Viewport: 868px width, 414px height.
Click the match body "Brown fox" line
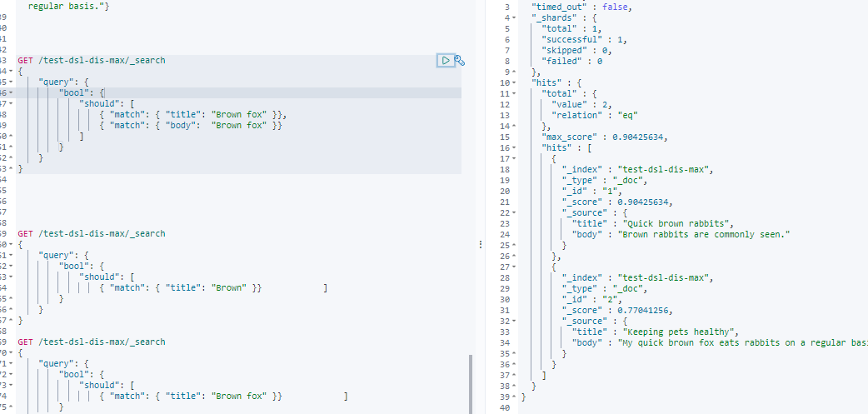pyautogui.click(x=191, y=125)
